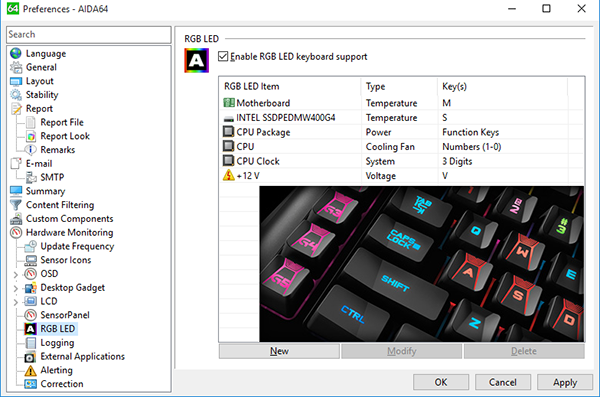Click the Content Filtering funnel icon

pos(16,205)
